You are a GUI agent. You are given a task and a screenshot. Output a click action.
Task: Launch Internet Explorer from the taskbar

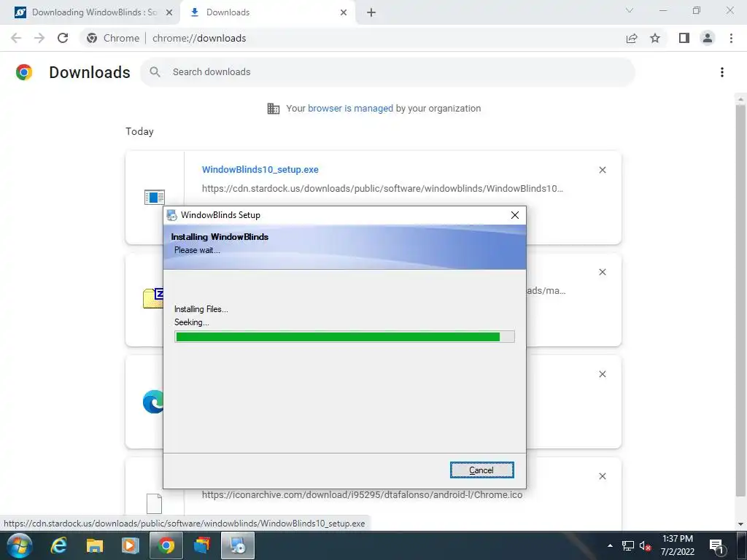58,545
